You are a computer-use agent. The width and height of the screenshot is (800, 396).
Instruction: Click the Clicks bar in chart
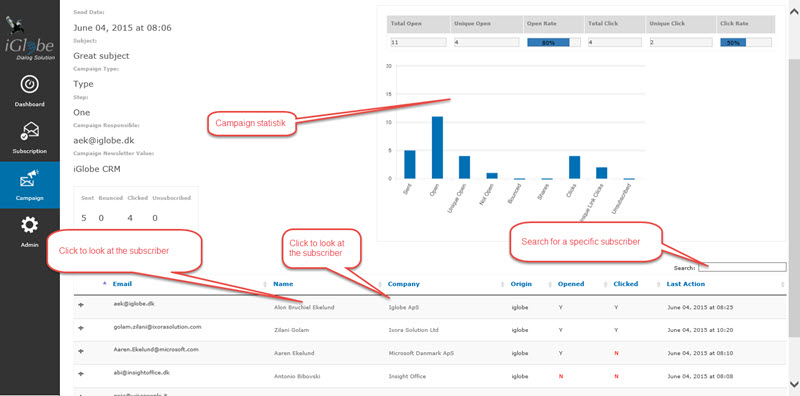point(574,167)
